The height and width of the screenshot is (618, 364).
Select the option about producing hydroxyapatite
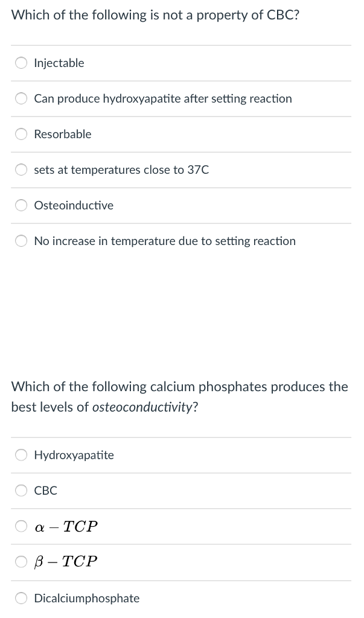pyautogui.click(x=21, y=98)
